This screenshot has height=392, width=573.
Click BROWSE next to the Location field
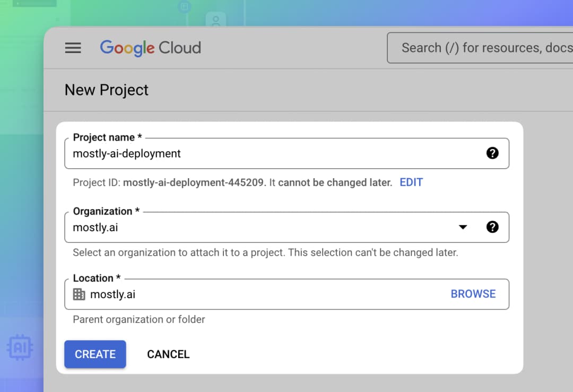[x=473, y=293]
